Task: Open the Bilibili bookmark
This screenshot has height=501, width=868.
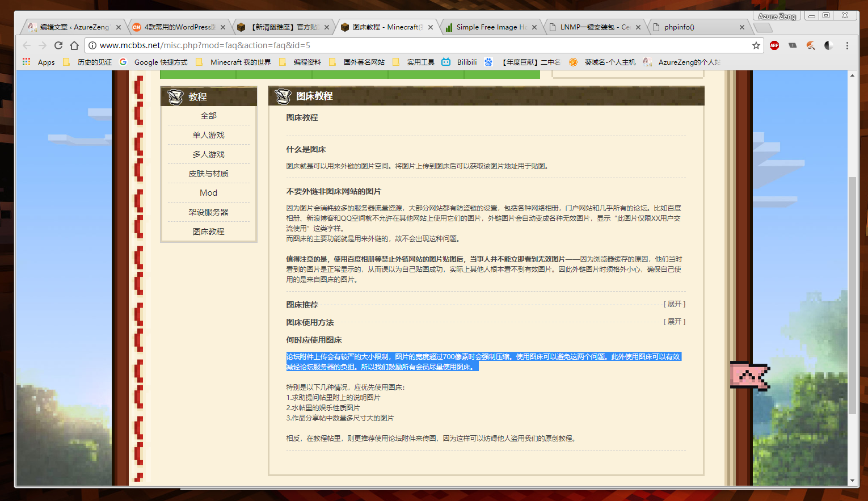Action: pyautogui.click(x=460, y=62)
